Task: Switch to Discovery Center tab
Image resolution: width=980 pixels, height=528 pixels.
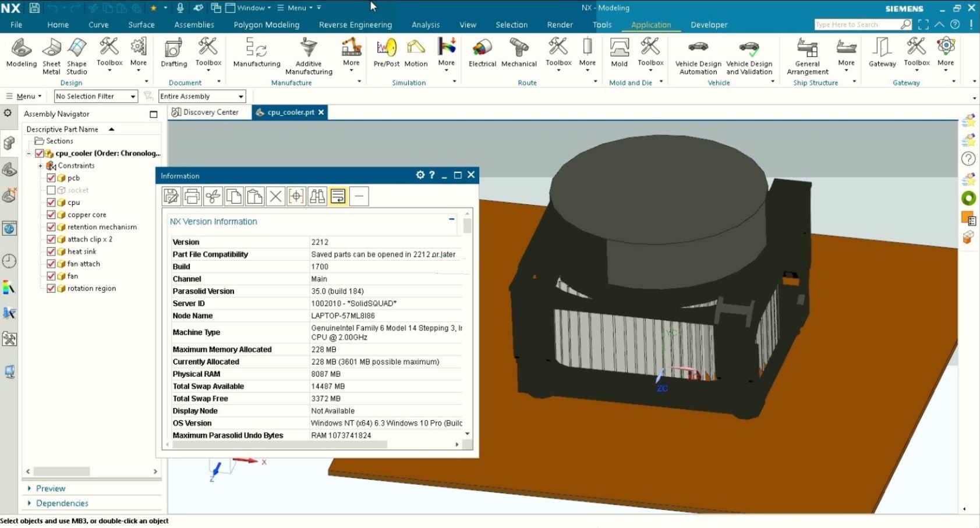Action: [205, 112]
